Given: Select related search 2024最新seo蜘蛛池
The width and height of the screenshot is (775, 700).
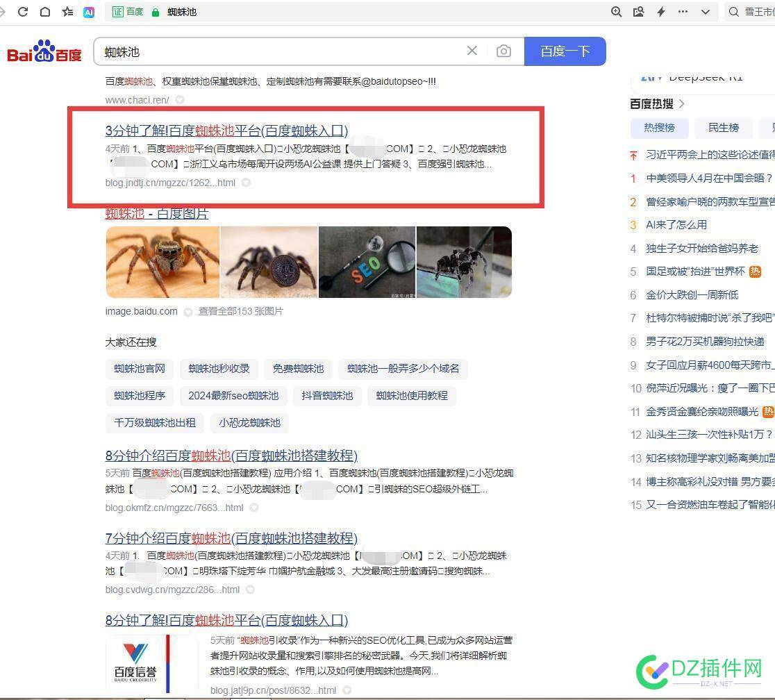Looking at the screenshot, I should click(233, 396).
